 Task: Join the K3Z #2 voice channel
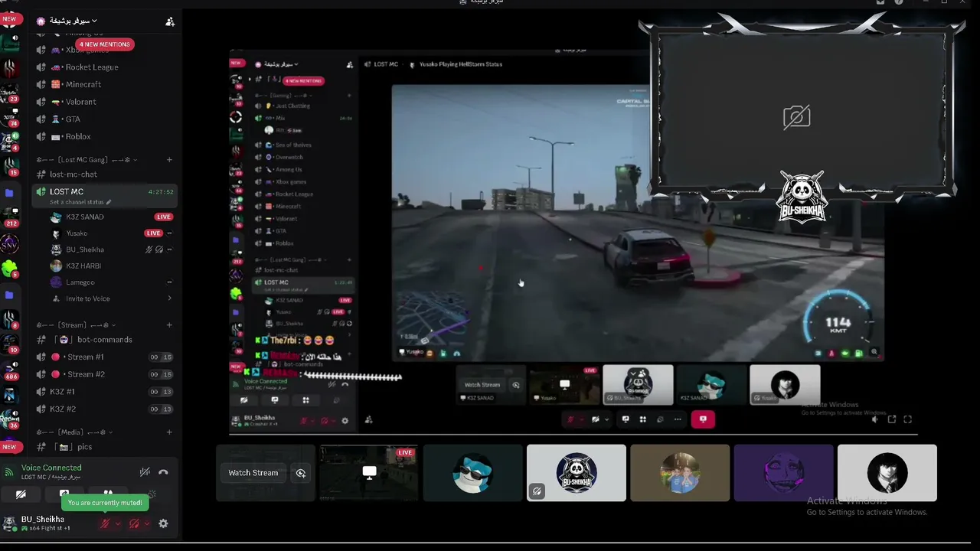coord(105,409)
